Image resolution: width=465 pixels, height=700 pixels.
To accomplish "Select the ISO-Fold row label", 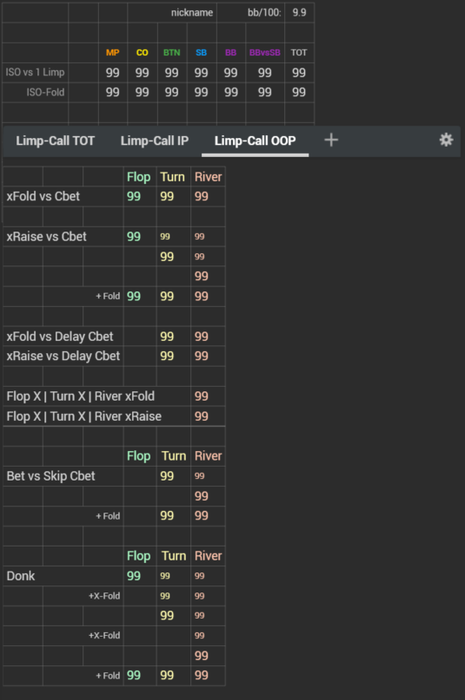I will (45, 92).
